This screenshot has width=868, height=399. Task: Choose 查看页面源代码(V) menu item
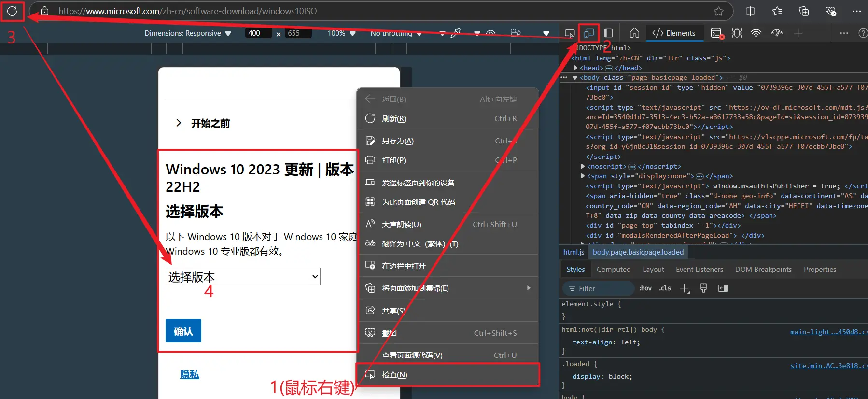[x=448, y=355]
